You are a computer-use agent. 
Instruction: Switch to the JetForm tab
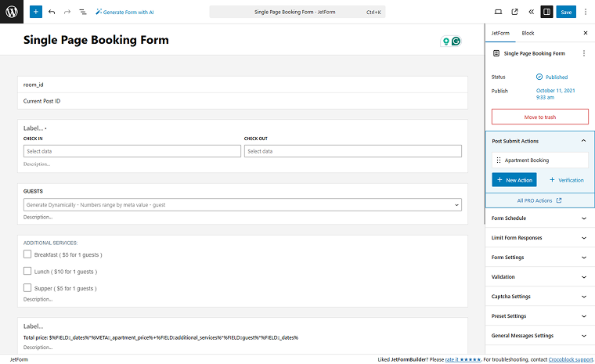500,33
